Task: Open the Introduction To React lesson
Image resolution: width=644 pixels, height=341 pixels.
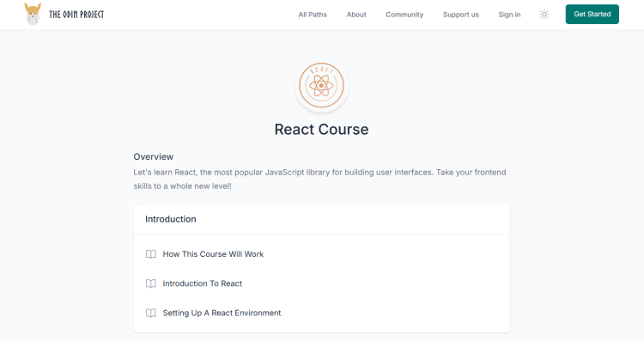Action: pyautogui.click(x=202, y=283)
